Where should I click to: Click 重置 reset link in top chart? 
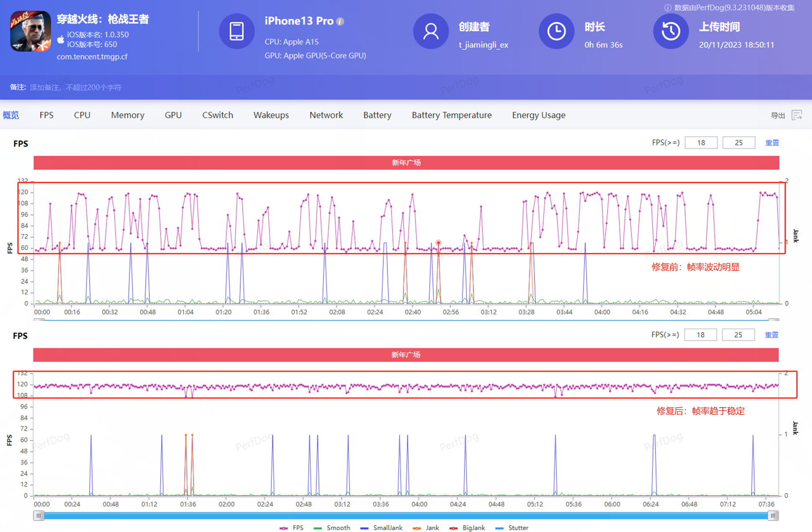point(772,143)
